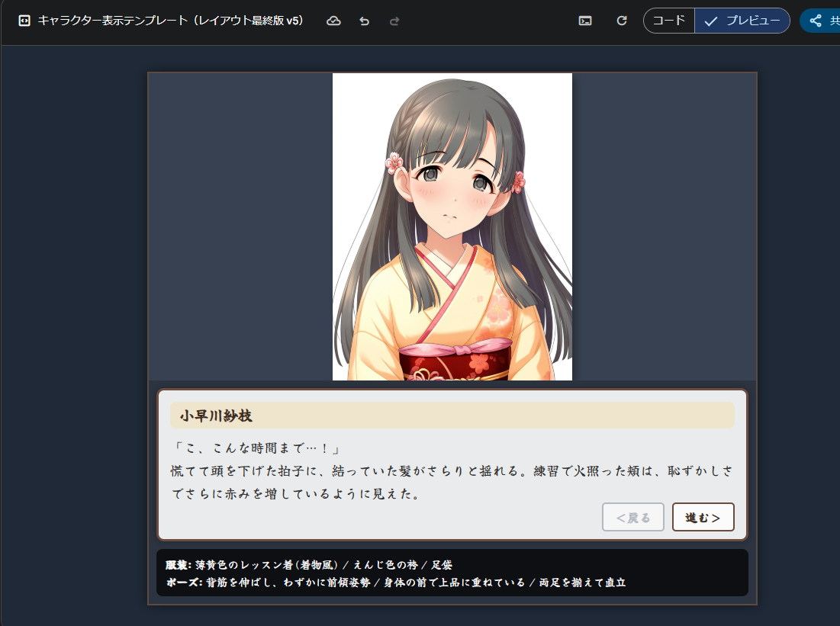Screen dimensions: 840x626
Task: Click the cloud save status icon
Action: [x=333, y=21]
